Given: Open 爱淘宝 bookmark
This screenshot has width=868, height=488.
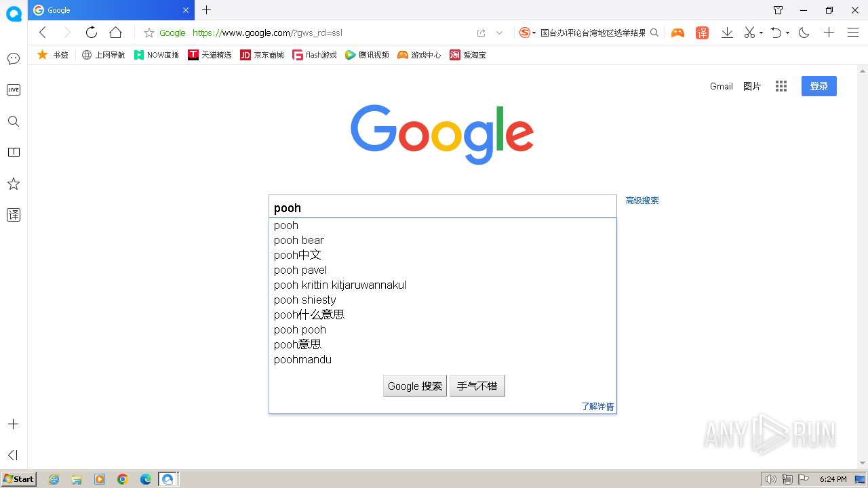Looking at the screenshot, I should [468, 55].
